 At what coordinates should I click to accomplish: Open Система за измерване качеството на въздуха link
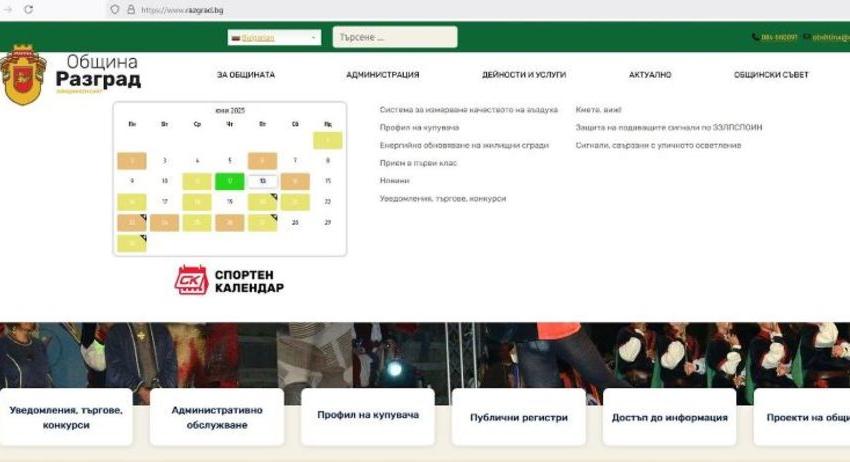(468, 109)
